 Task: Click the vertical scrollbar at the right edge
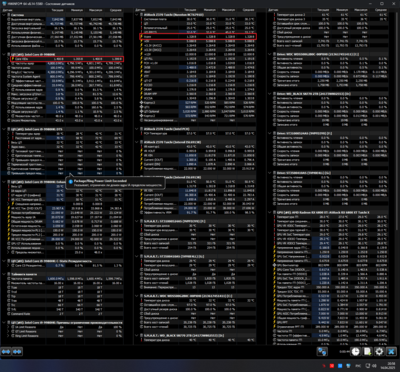pyautogui.click(x=397, y=120)
